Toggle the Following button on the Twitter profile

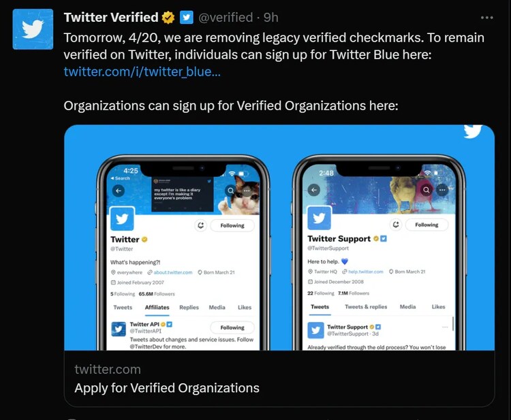coord(232,225)
